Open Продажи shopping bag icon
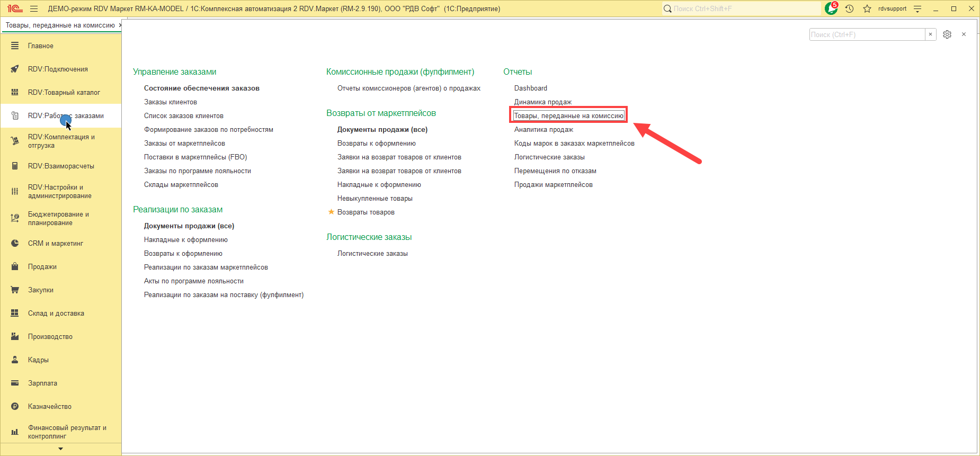 click(x=15, y=267)
